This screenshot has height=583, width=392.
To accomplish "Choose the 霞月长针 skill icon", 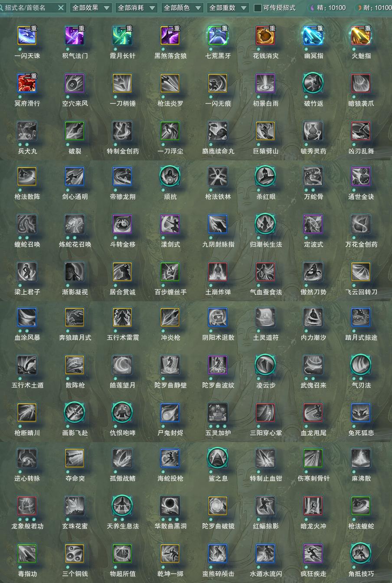I will click(x=122, y=36).
